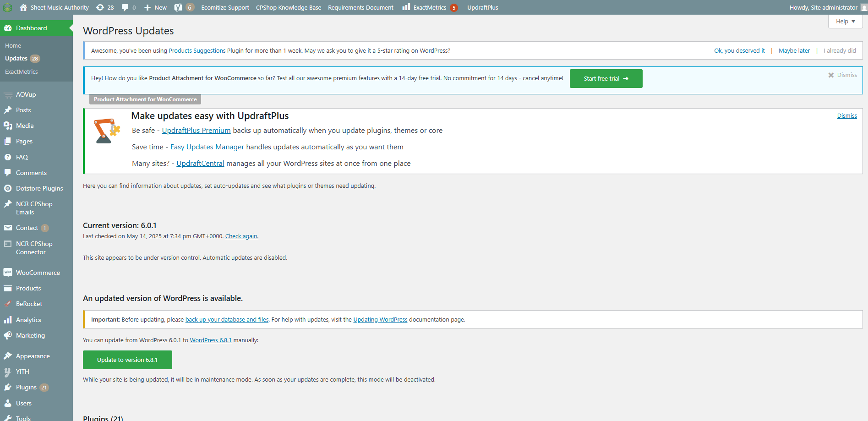
Task: Open the UpdraftCentral link
Action: [x=201, y=164]
